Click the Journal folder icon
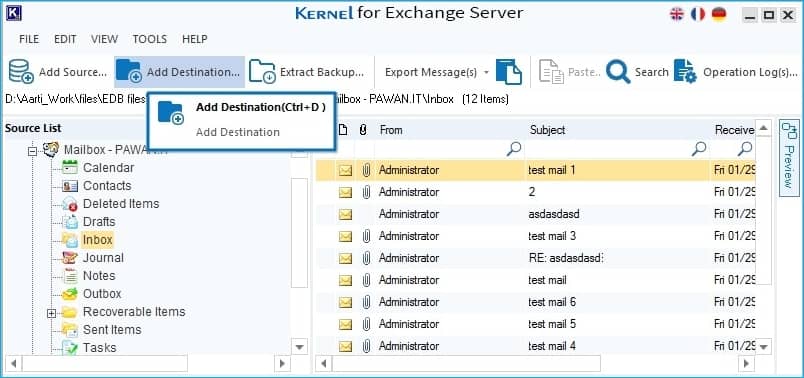This screenshot has width=804, height=378. pos(70,257)
